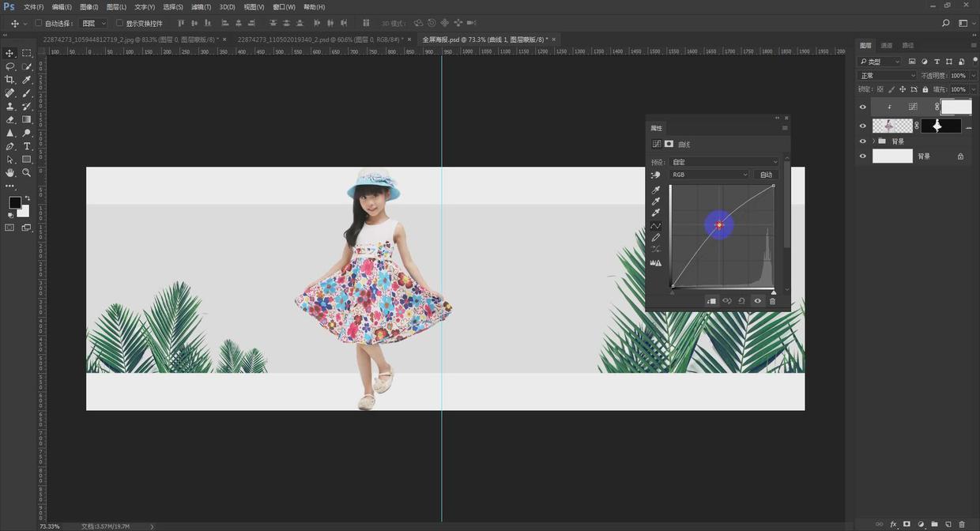Switch to the 通道 panel tab
Image resolution: width=980 pixels, height=531 pixels.
pos(887,46)
